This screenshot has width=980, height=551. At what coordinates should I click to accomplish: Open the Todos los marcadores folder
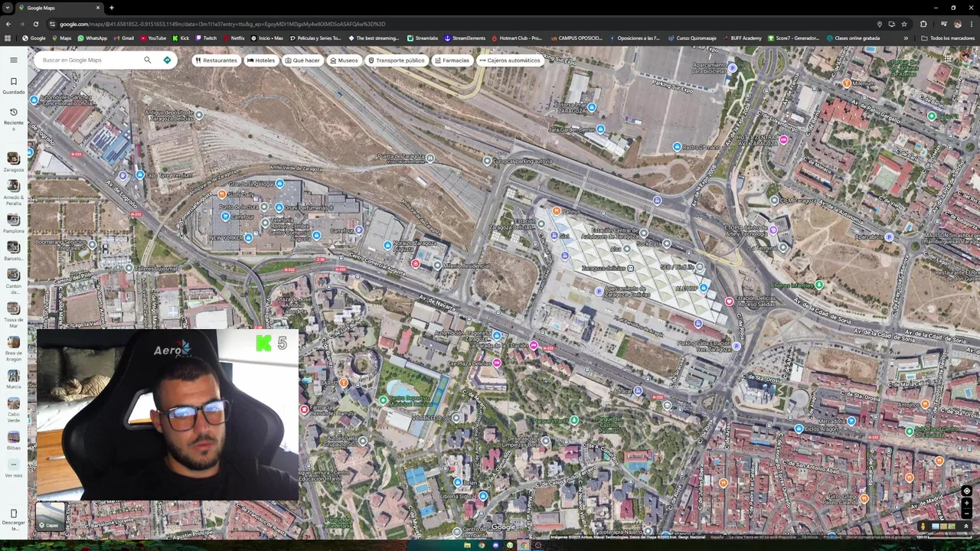948,38
